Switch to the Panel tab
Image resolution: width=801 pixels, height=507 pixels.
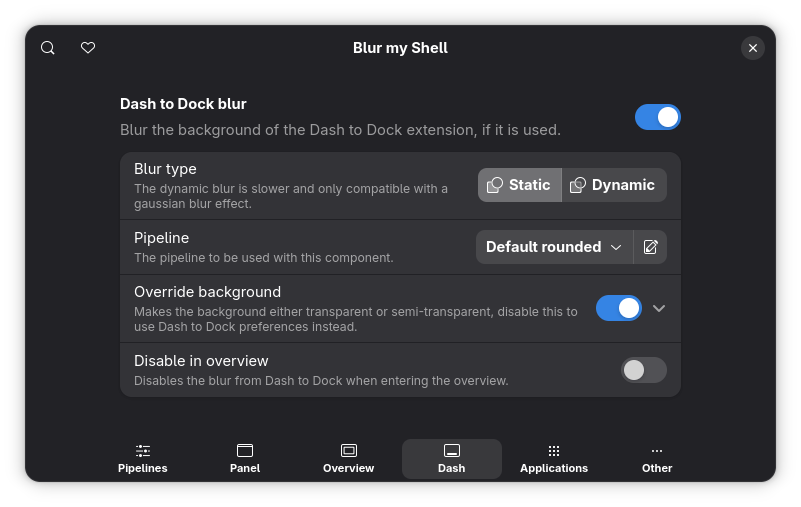245,459
